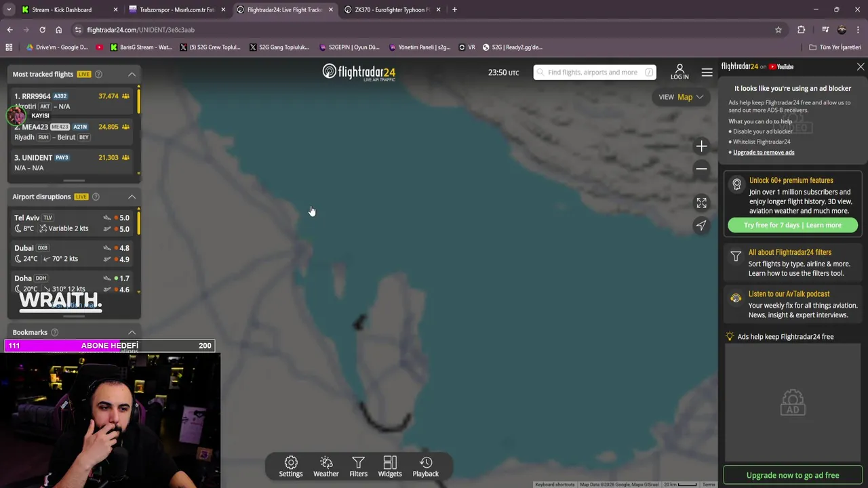This screenshot has width=868, height=488.
Task: Open the Weather overlay tool
Action: 325,466
